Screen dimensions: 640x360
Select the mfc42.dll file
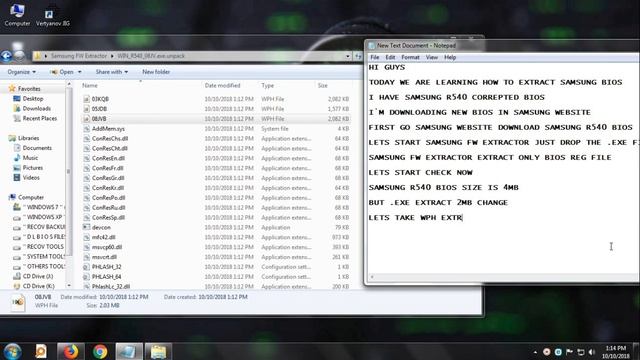pyautogui.click(x=103, y=237)
